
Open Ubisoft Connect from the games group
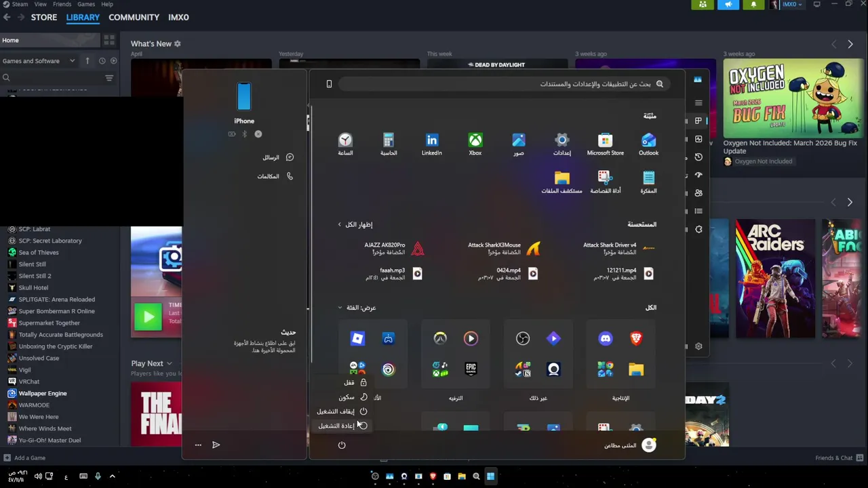click(x=388, y=369)
